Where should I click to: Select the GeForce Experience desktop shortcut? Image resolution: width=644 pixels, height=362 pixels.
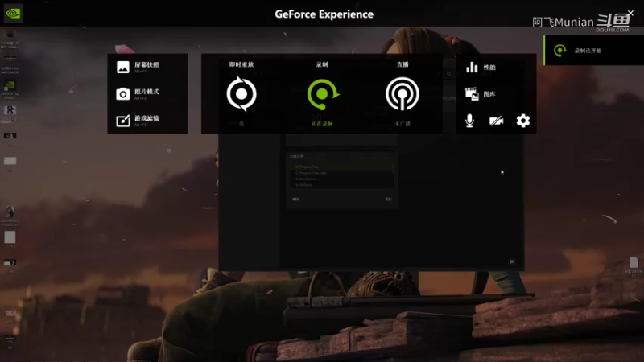coord(10,89)
